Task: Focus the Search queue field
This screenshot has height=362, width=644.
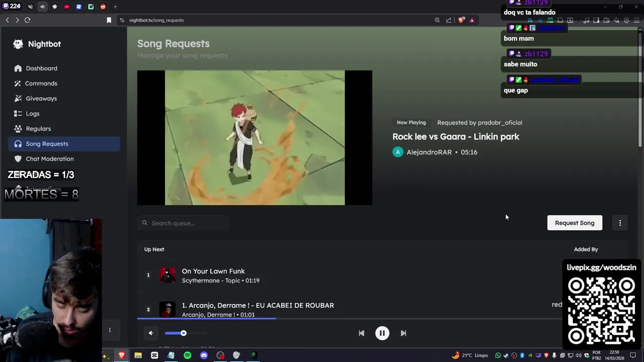Action: (183, 223)
